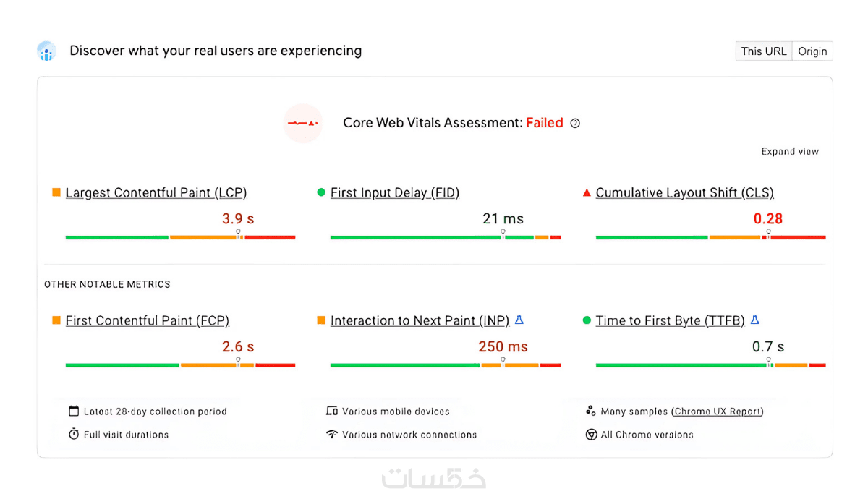The image size is (868, 499).
Task: Click the experimental flask icon beside INP
Action: 519,320
